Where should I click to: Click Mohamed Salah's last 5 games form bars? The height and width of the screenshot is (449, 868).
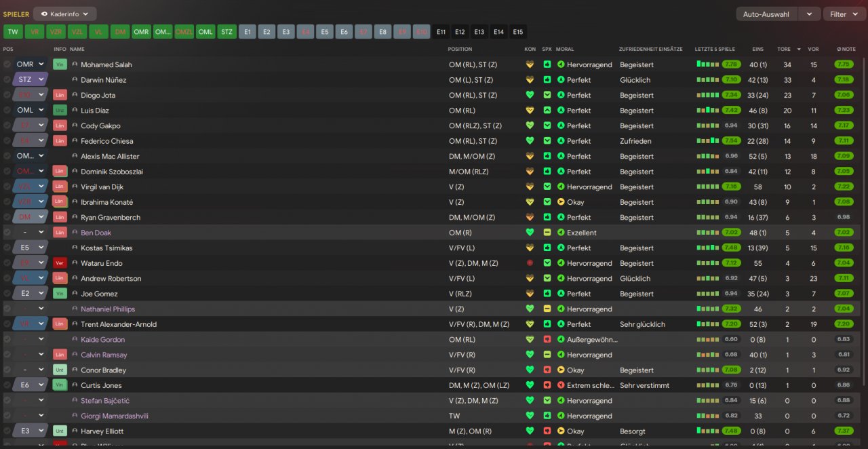tap(707, 64)
